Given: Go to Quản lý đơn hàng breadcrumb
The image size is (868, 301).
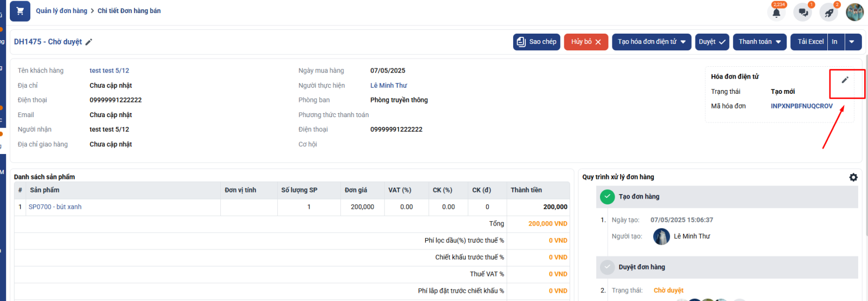Looking at the screenshot, I should click(61, 11).
